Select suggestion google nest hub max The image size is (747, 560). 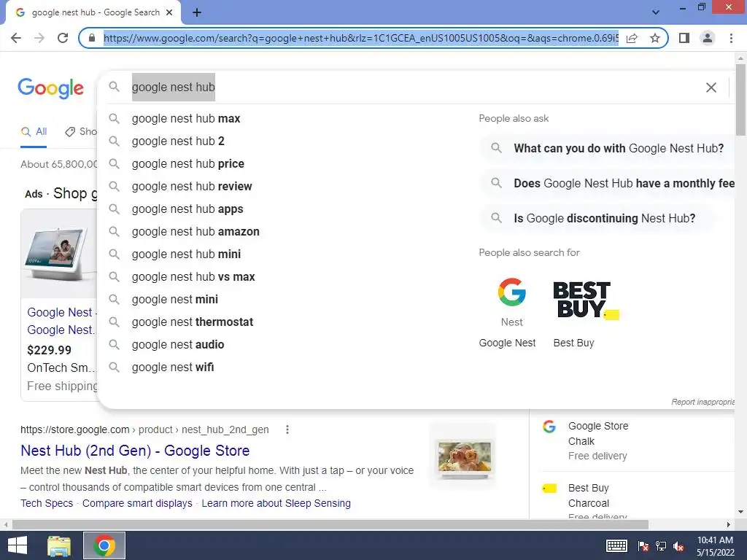point(186,119)
